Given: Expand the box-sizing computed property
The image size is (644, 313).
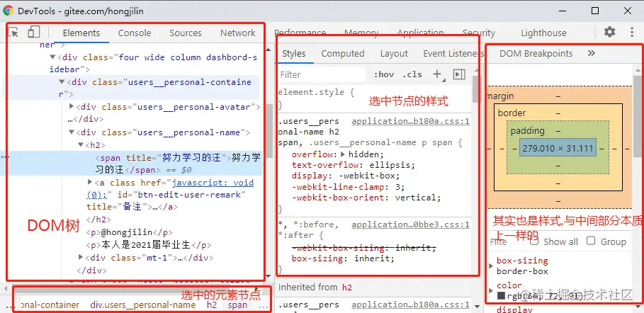Looking at the screenshot, I should 491,266.
